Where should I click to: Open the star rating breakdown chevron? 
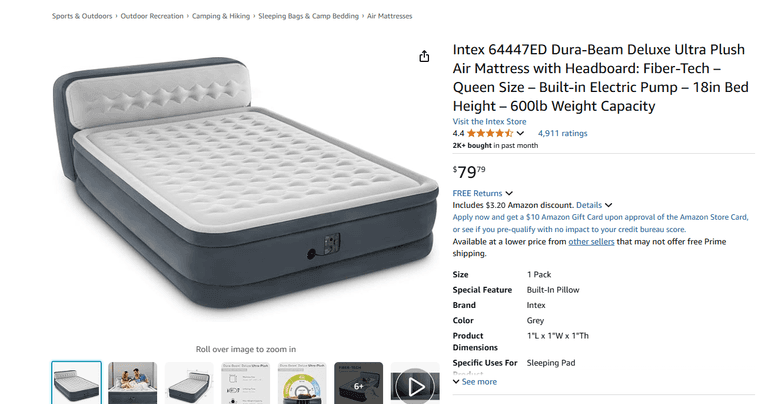tap(520, 133)
